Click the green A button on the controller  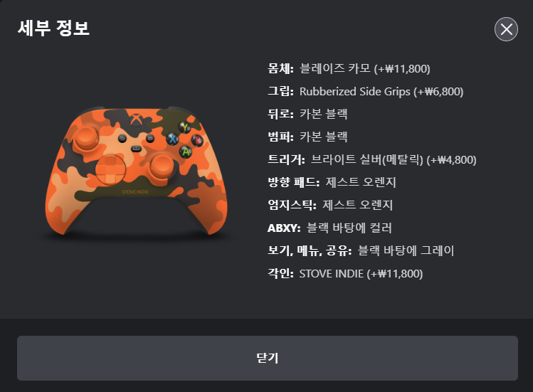pos(185,152)
